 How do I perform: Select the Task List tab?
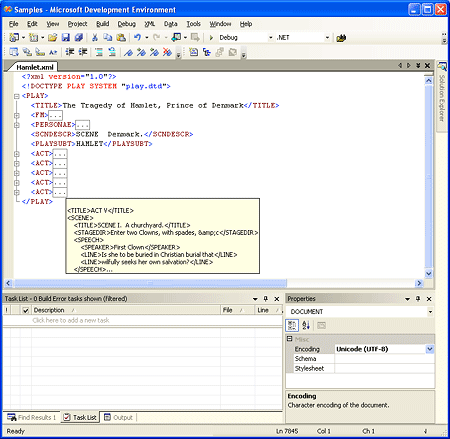pos(80,417)
